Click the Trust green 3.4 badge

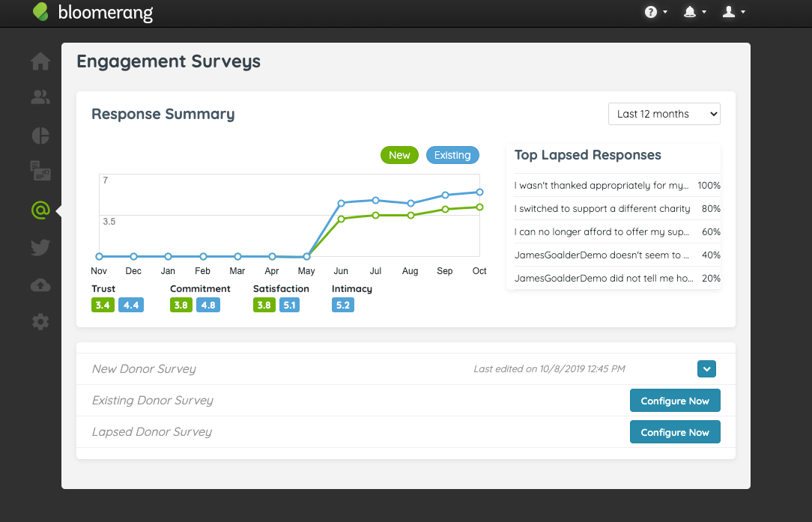pos(103,305)
